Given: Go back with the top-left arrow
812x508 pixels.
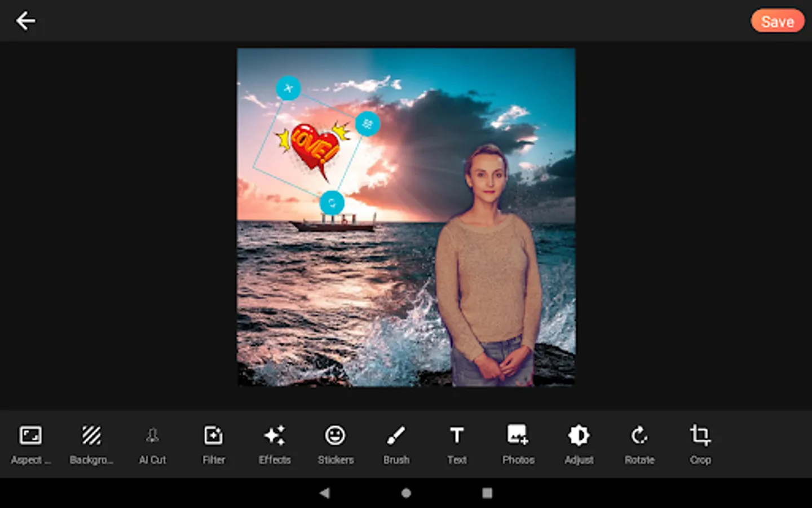Looking at the screenshot, I should (x=25, y=21).
